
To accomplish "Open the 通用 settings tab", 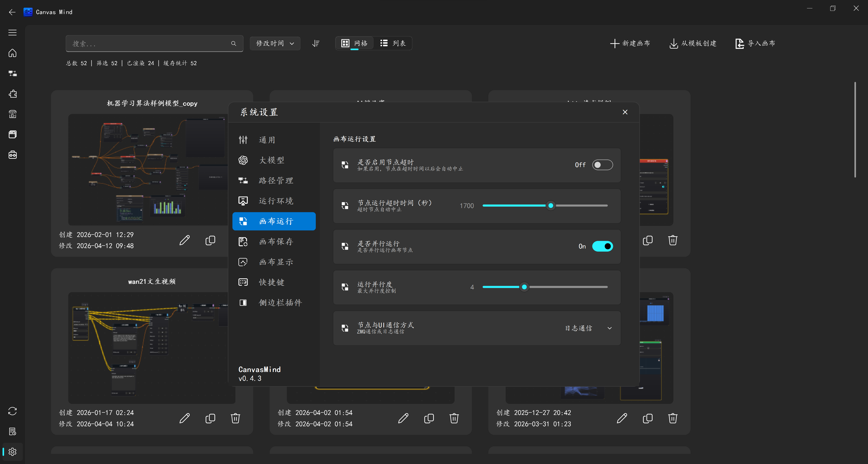I will [274, 140].
